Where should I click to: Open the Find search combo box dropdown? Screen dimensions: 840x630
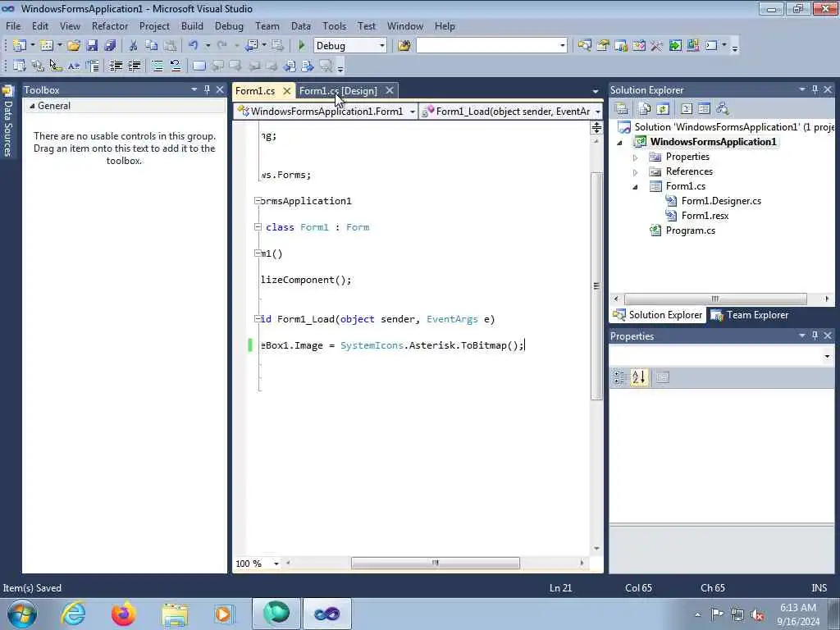563,46
